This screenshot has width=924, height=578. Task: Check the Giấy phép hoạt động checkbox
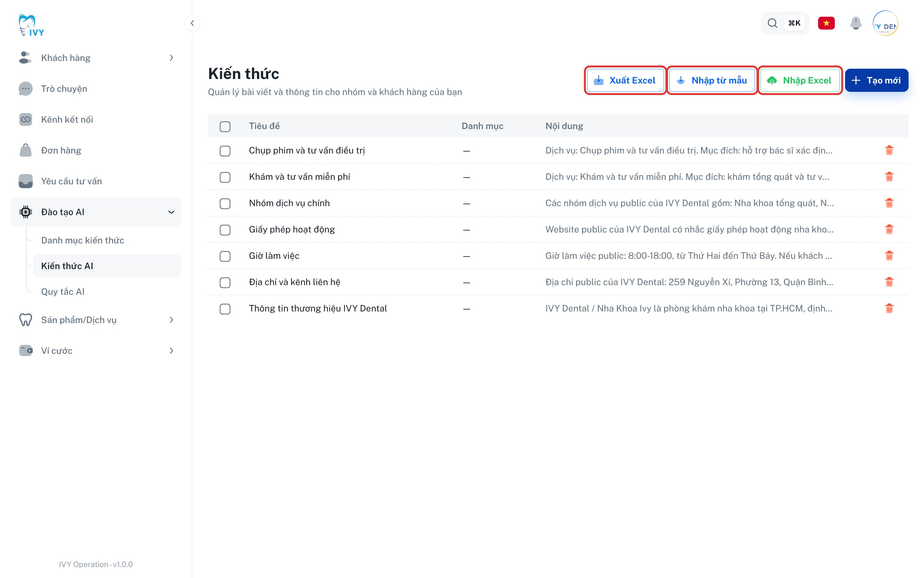[225, 230]
